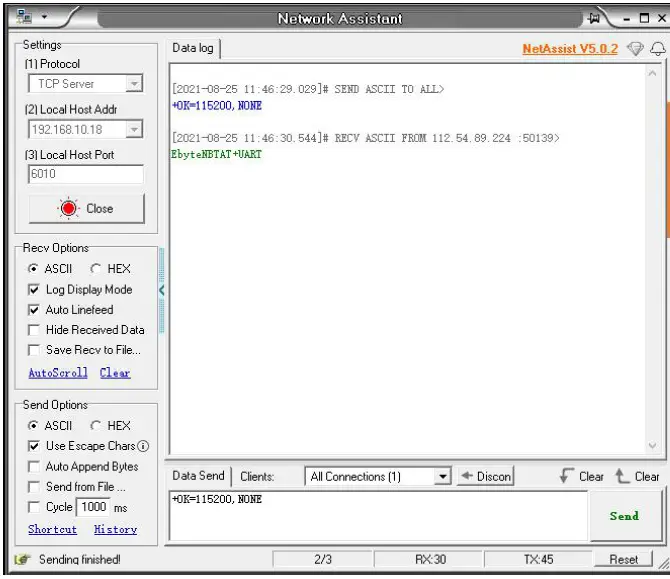Select HEX in Recv Options
This screenshot has height=579, width=670.
pos(110,269)
